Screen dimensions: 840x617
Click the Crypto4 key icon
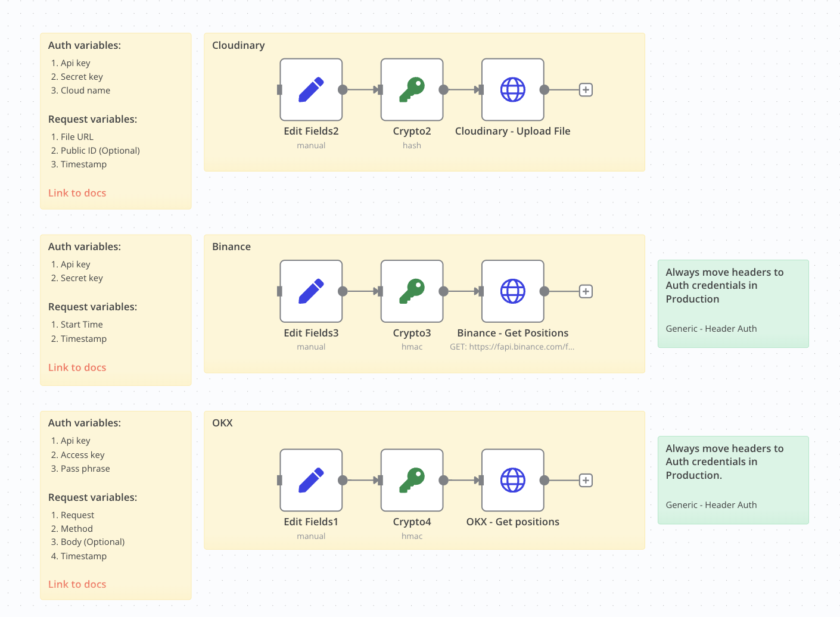point(412,480)
